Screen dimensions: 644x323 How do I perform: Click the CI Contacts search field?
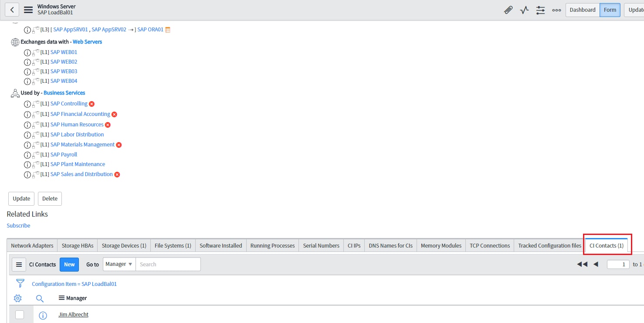point(168,264)
